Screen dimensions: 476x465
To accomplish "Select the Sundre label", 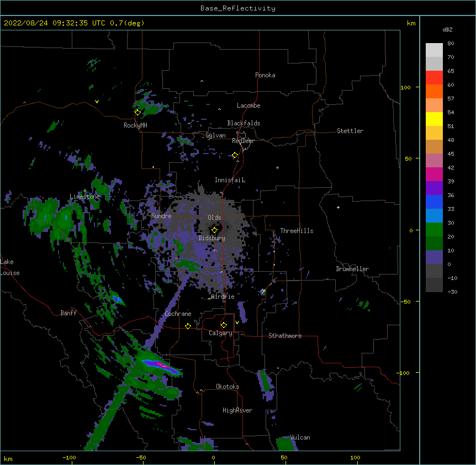I will tap(161, 216).
